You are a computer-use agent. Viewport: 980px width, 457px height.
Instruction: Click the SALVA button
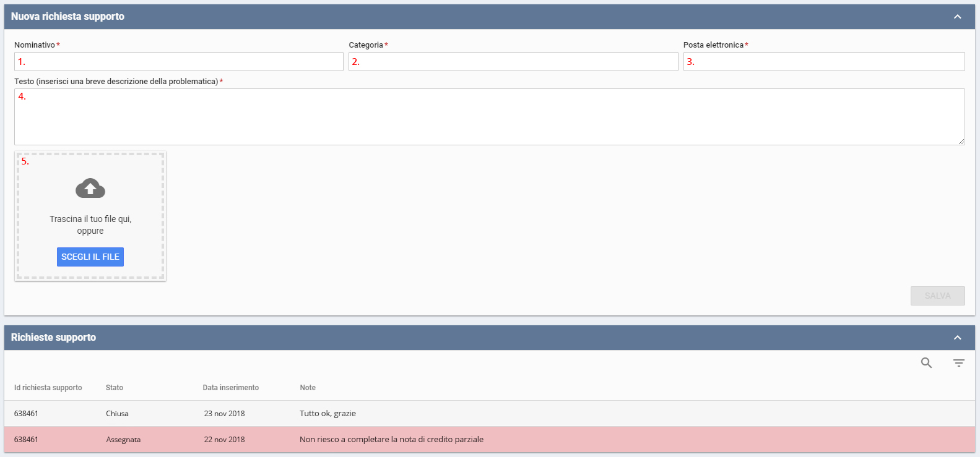coord(937,296)
